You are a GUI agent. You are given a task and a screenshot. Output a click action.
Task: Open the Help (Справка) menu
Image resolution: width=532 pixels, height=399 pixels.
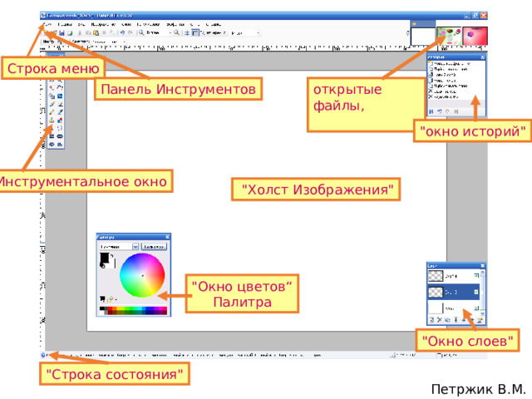[x=213, y=24]
